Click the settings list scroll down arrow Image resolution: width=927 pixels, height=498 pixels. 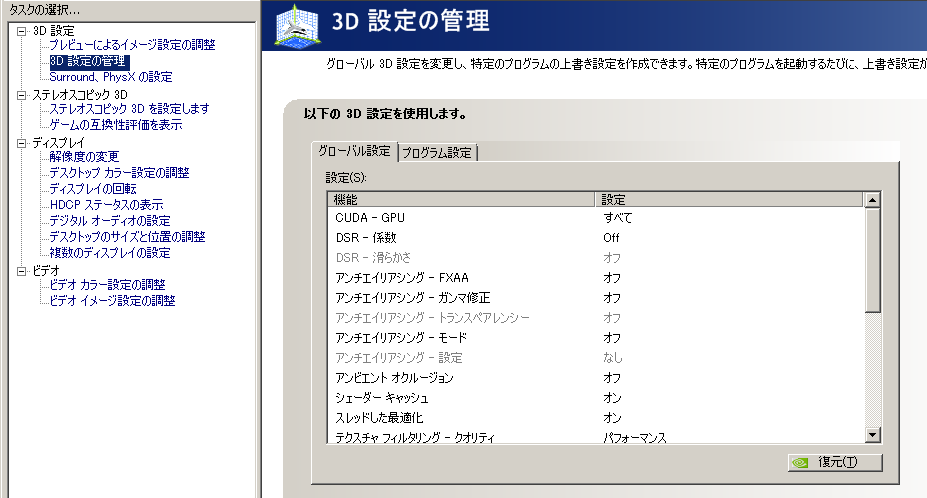pos(873,435)
